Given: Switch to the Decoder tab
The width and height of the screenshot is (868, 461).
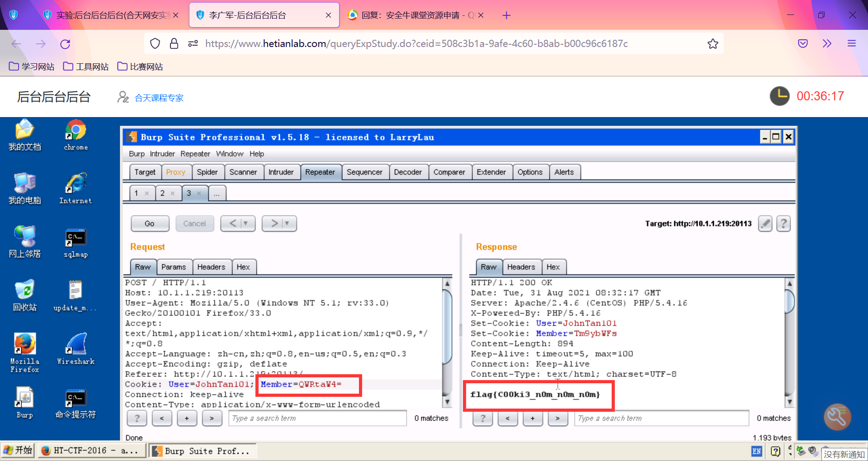Looking at the screenshot, I should pos(408,172).
